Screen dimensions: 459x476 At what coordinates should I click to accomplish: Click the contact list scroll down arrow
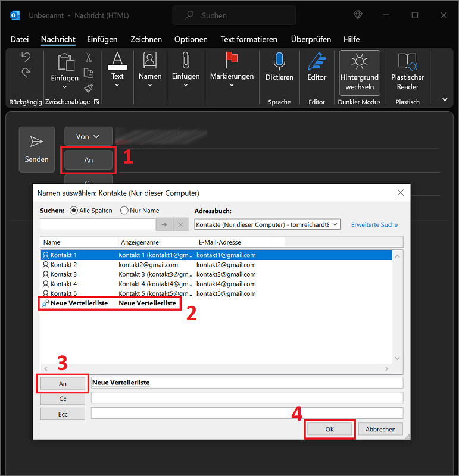pyautogui.click(x=397, y=359)
